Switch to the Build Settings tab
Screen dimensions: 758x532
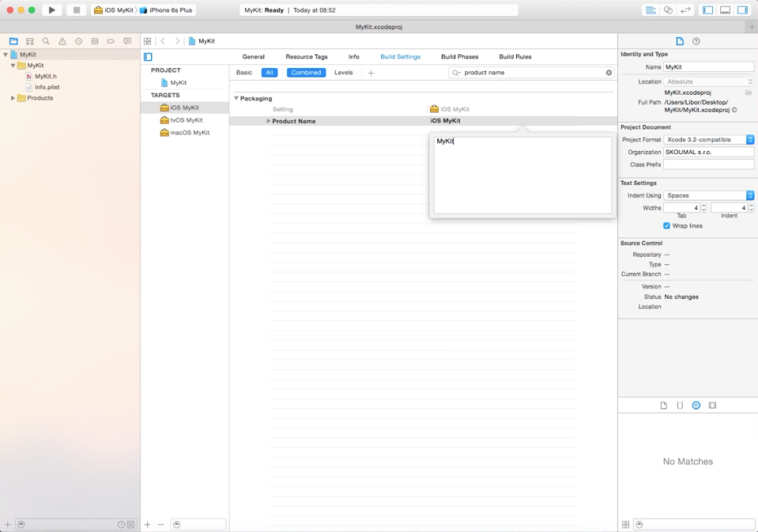click(x=400, y=56)
